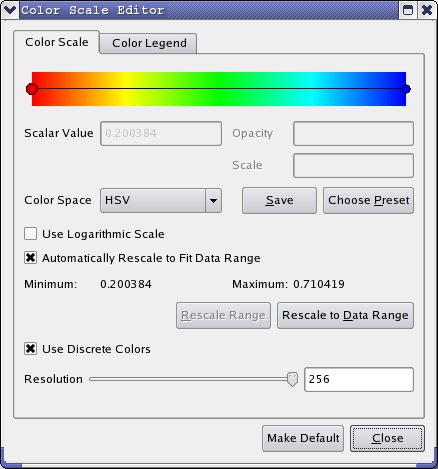Image resolution: width=438 pixels, height=469 pixels.
Task: Click the Scalar Value input field
Action: click(161, 133)
